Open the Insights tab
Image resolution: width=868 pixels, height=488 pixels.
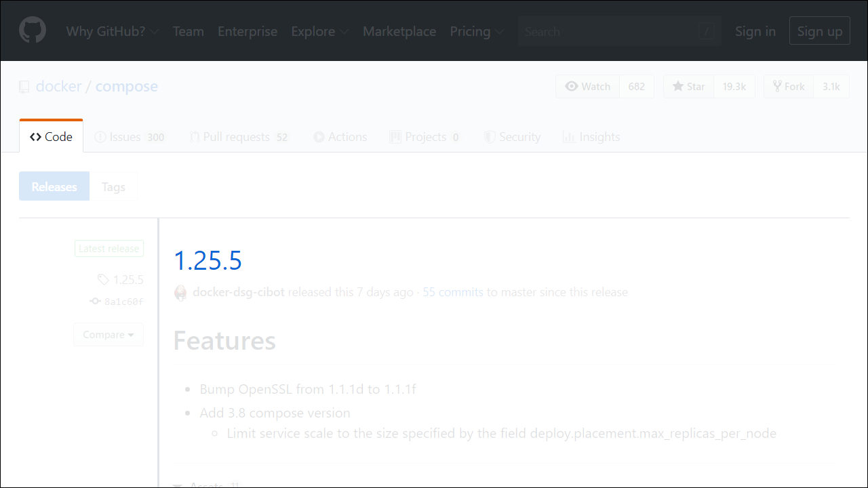coord(591,137)
